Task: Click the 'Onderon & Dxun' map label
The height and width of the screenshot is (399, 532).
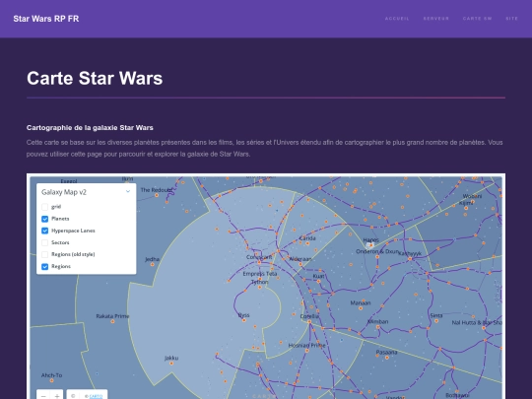Action: tap(377, 251)
